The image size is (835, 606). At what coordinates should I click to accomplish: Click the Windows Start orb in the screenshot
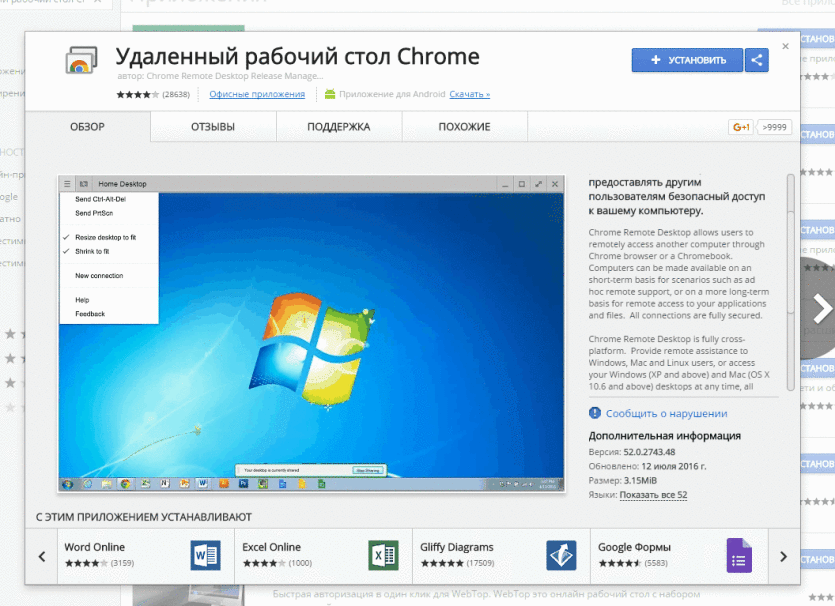coord(68,484)
